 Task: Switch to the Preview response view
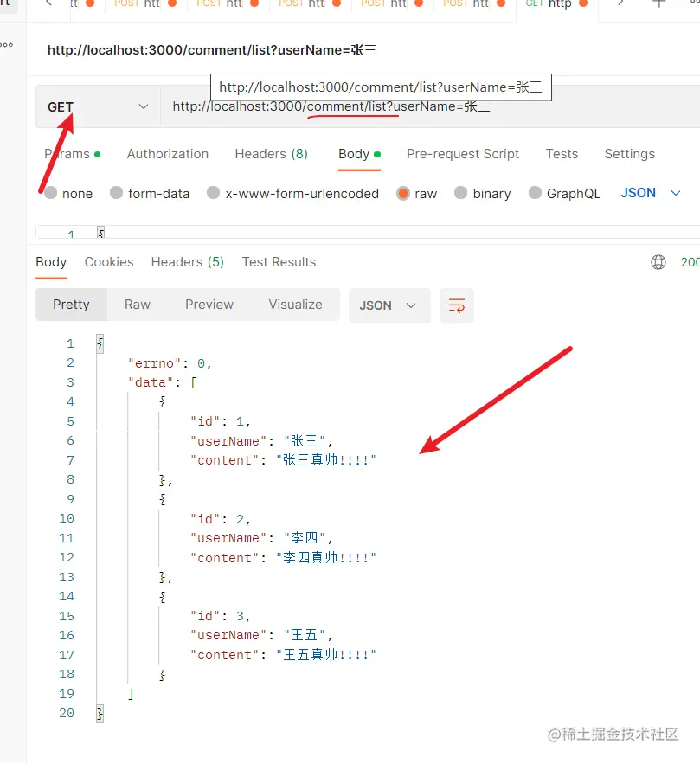(x=209, y=305)
